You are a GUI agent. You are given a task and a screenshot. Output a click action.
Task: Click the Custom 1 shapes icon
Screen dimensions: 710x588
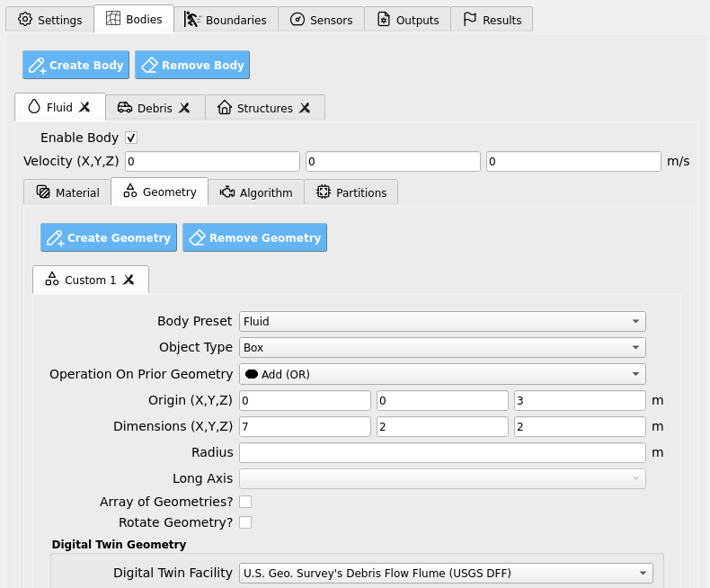52,279
